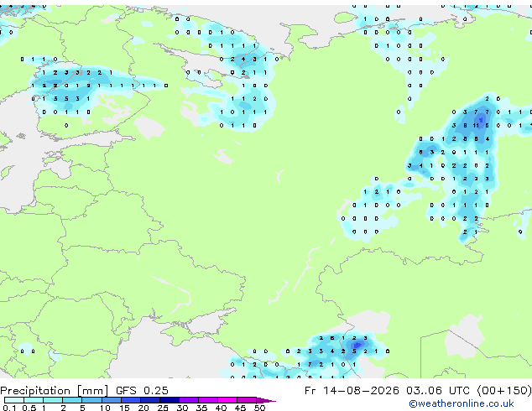The image size is (532, 411).
Task: Pick the 5–10 mm legend color swatch
Action: (91, 400)
